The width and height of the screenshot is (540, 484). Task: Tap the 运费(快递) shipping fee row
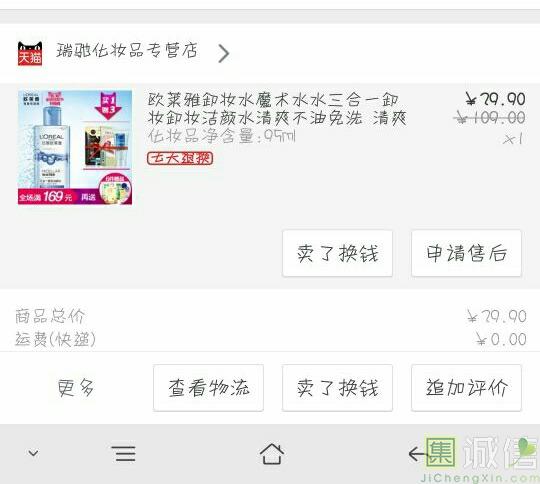(x=270, y=339)
